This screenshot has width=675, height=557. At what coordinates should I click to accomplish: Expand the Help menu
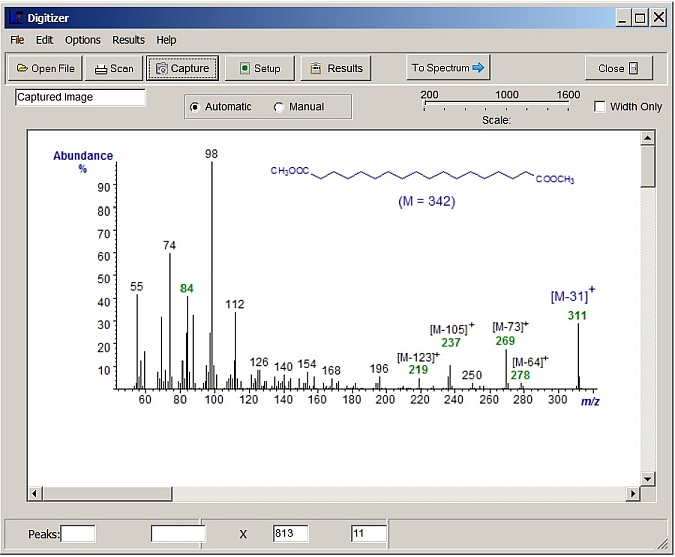(166, 40)
